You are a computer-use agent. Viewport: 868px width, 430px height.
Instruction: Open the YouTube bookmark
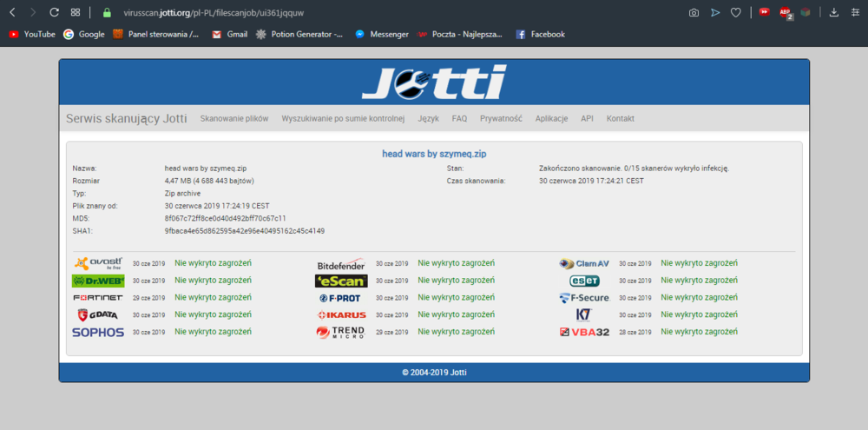[32, 35]
